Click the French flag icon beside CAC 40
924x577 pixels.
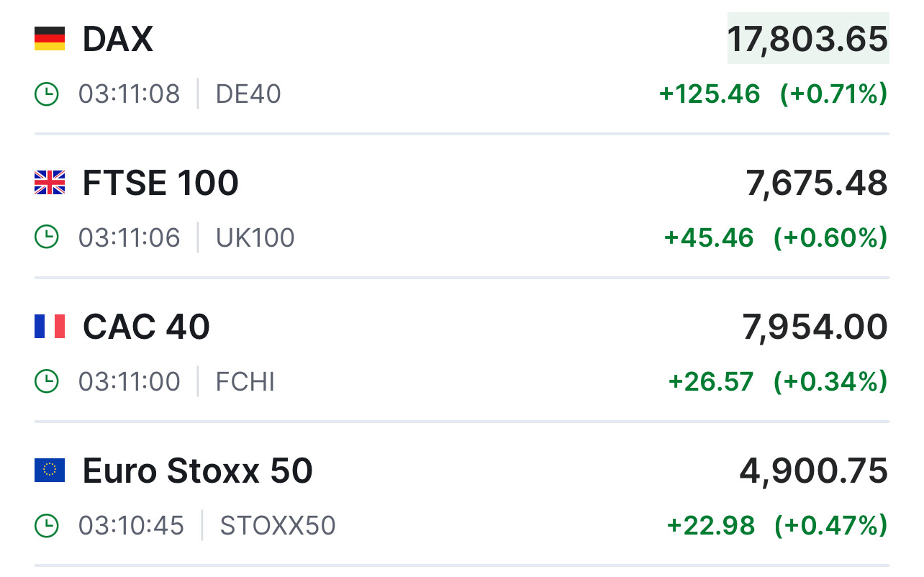click(x=50, y=327)
